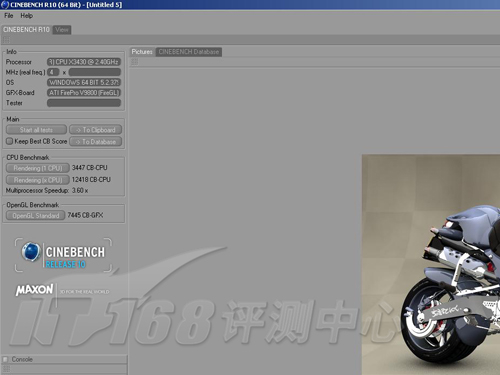Click the MHz real frequency field
Screen dimensions: 500x375
tap(95, 72)
